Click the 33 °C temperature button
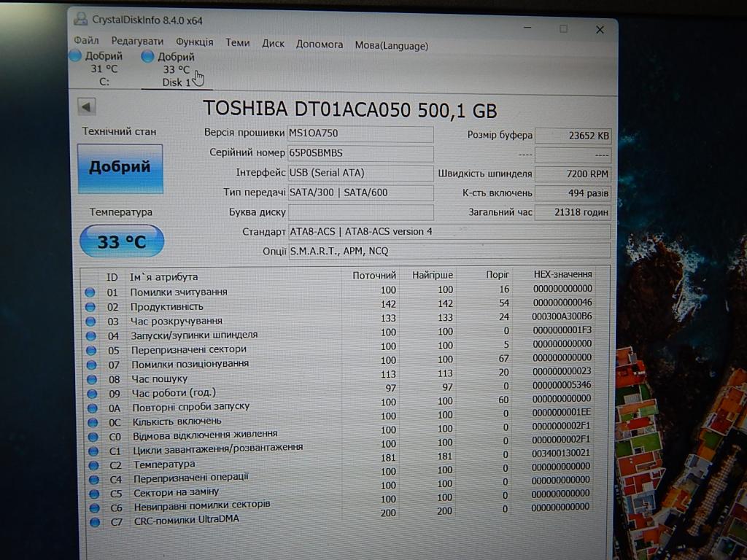This screenshot has height=560, width=747. click(121, 241)
